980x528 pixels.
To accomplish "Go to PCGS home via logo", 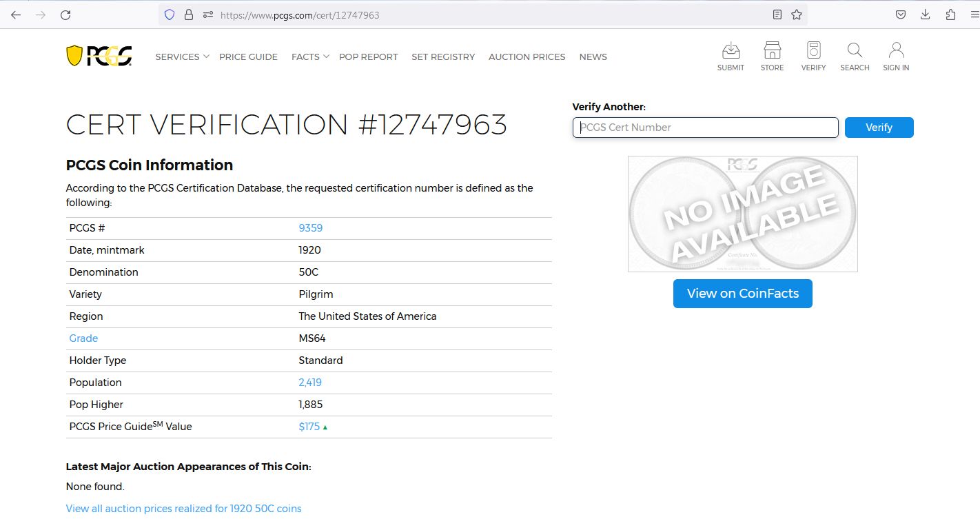I will point(99,56).
